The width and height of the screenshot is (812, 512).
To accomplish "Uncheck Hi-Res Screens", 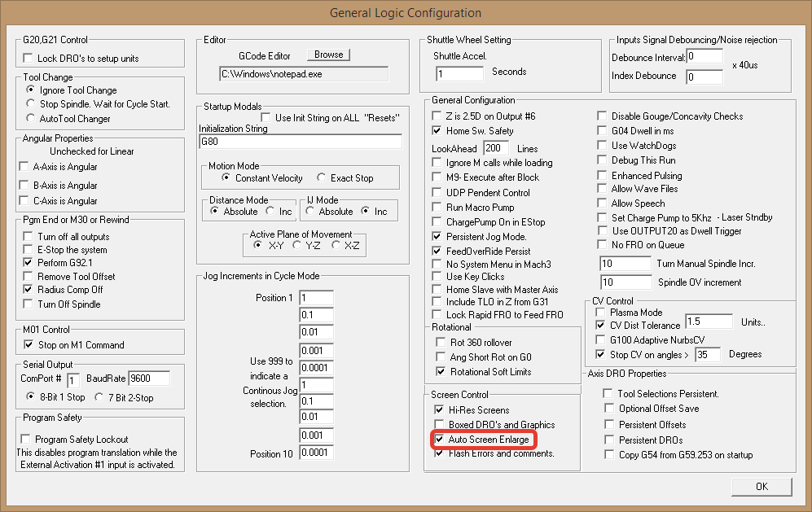I will pos(440,409).
